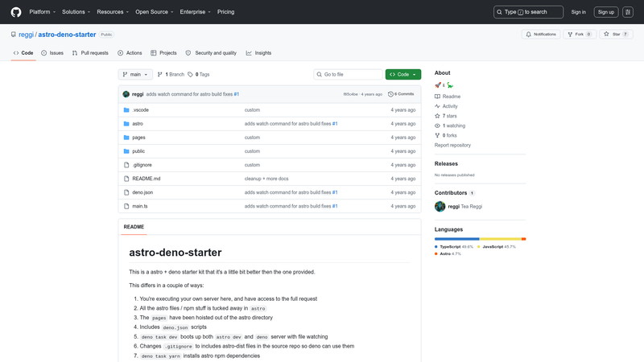644x362 pixels.
Task: View 1 watching link
Action: (x=450, y=125)
